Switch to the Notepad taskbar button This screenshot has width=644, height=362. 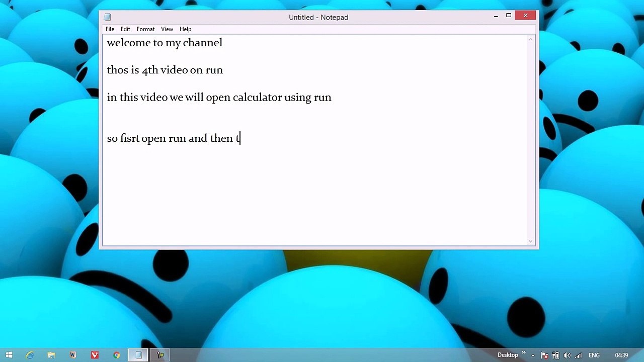point(138,355)
